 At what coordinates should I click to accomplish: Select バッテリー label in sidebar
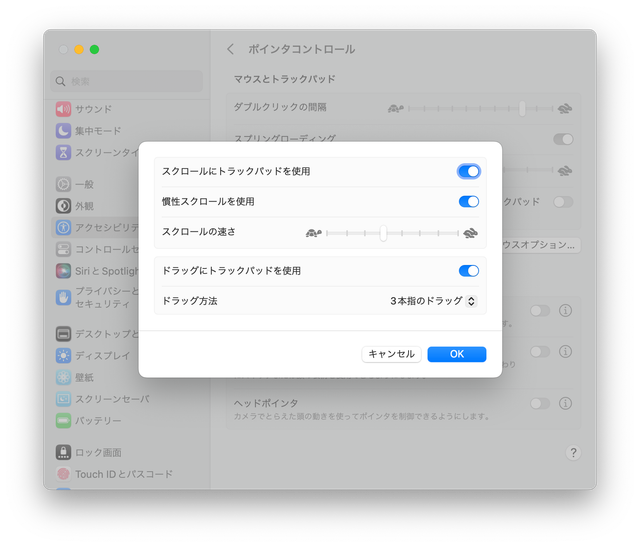[98, 420]
